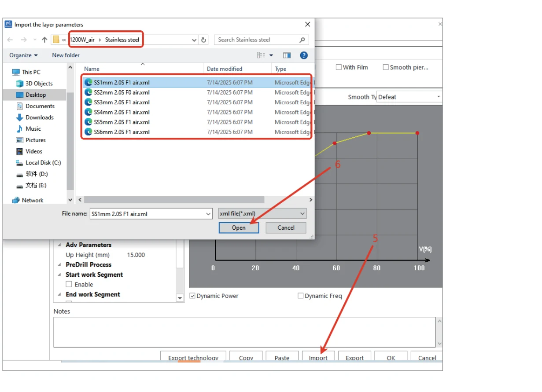Screen dimensions: 542x392
Task: Click the change view icon
Action: pyautogui.click(x=262, y=55)
